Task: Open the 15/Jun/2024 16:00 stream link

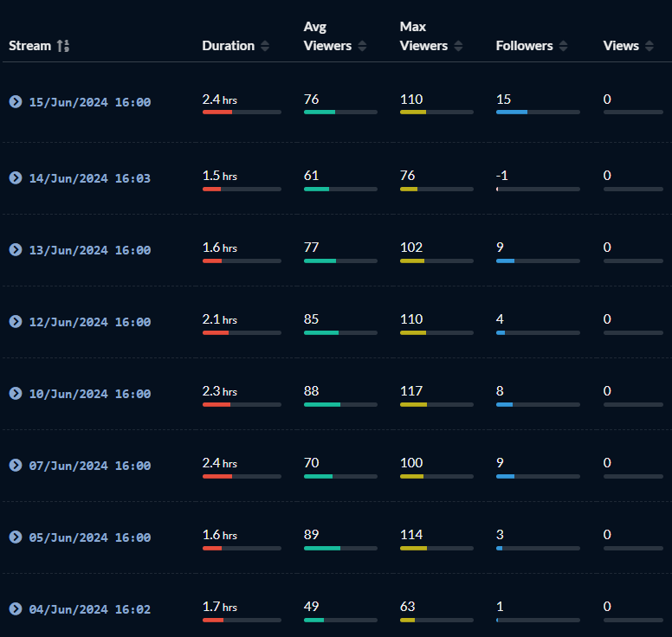Action: [x=90, y=102]
